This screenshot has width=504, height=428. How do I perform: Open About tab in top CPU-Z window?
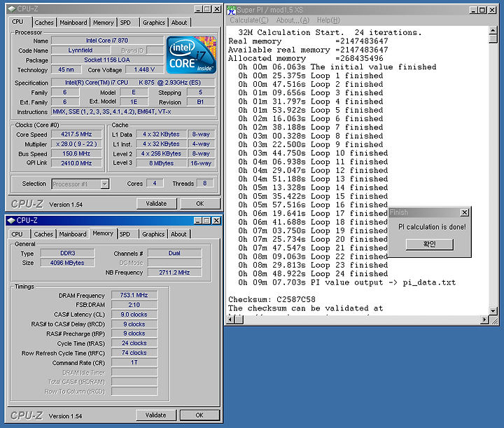[x=179, y=22]
